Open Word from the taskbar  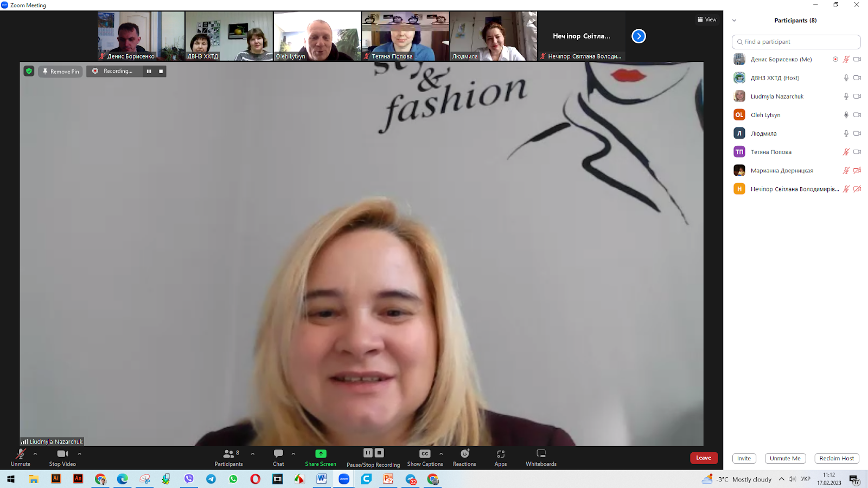click(322, 479)
